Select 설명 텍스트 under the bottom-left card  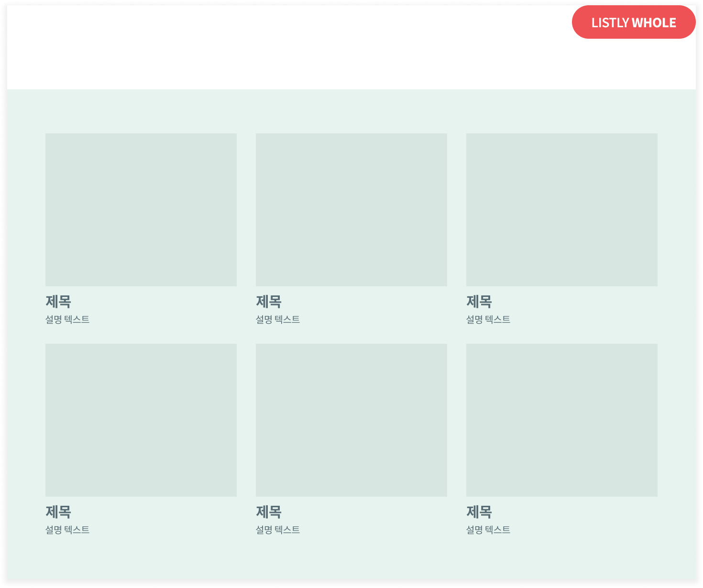click(67, 530)
